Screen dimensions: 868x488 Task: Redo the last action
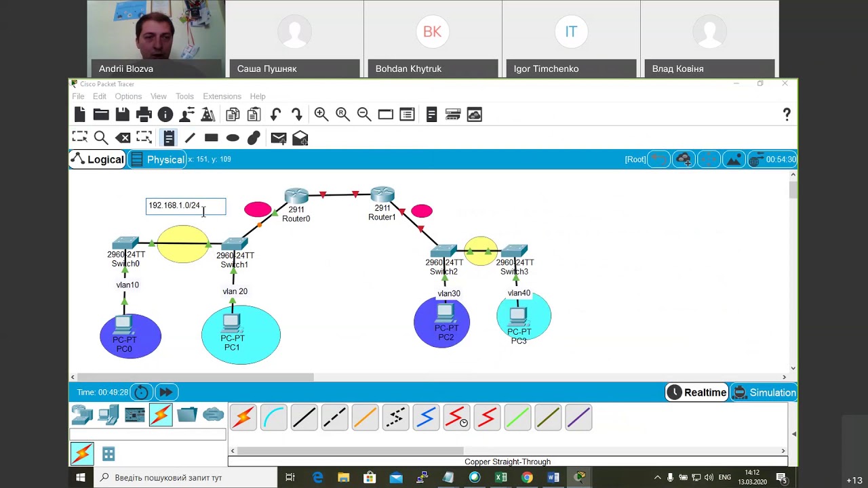coord(296,115)
